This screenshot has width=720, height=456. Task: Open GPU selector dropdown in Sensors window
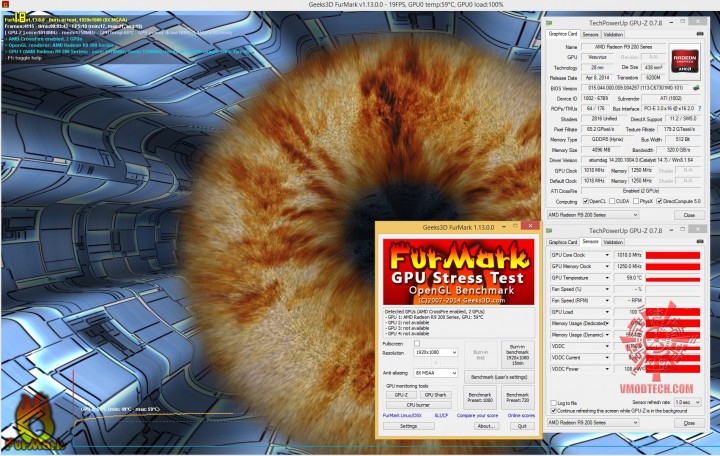(x=592, y=422)
